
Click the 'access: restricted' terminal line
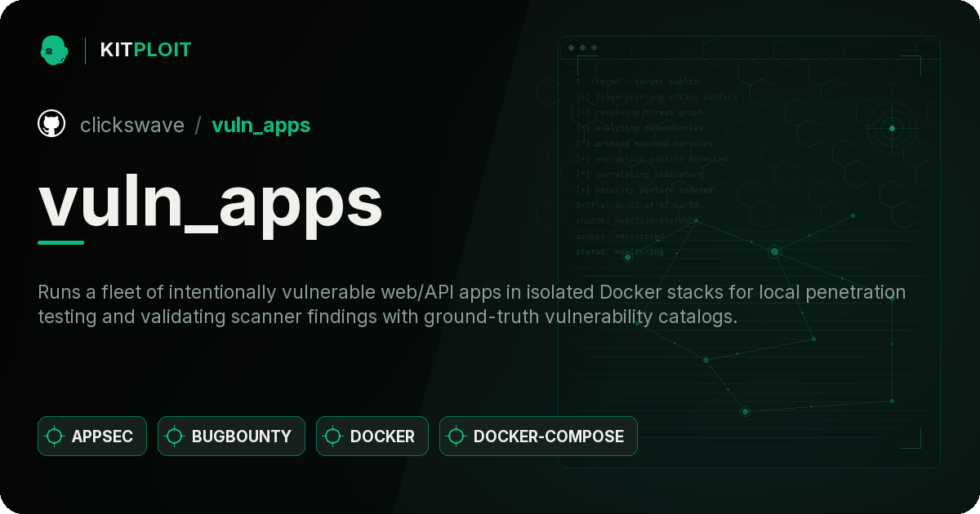click(620, 237)
